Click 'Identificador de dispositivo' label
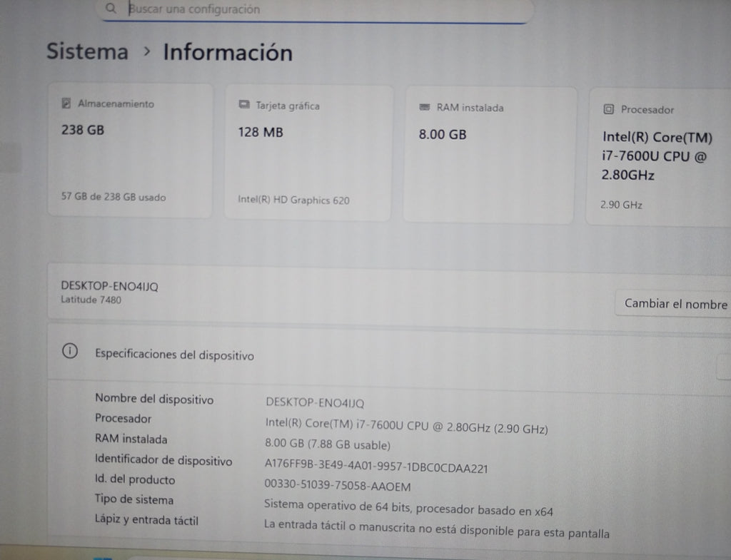This screenshot has height=560, width=731. [163, 460]
